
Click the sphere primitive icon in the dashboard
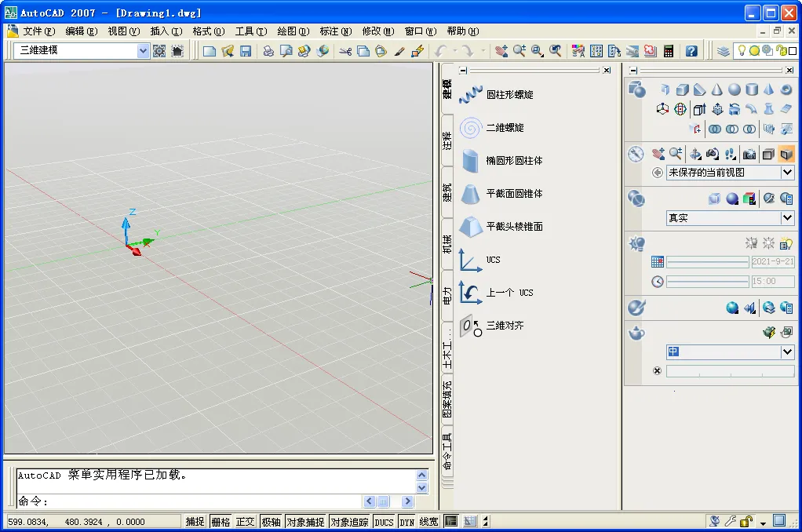click(x=733, y=89)
